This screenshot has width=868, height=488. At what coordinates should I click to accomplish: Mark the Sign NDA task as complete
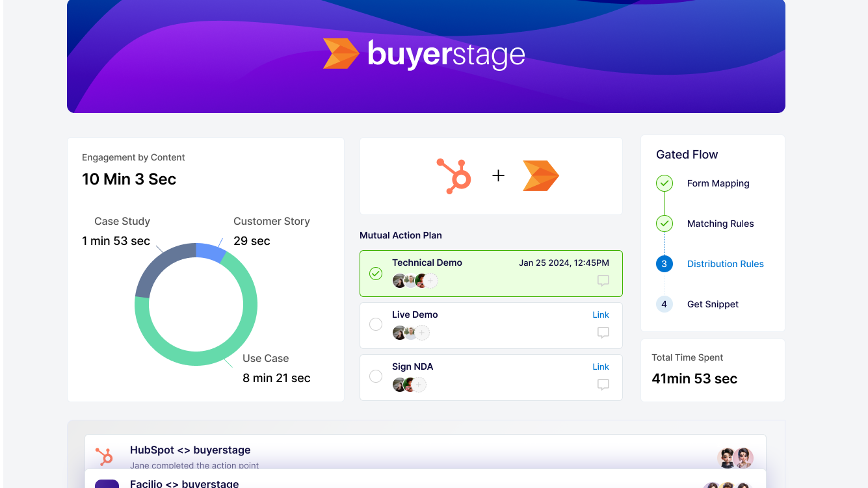click(376, 376)
